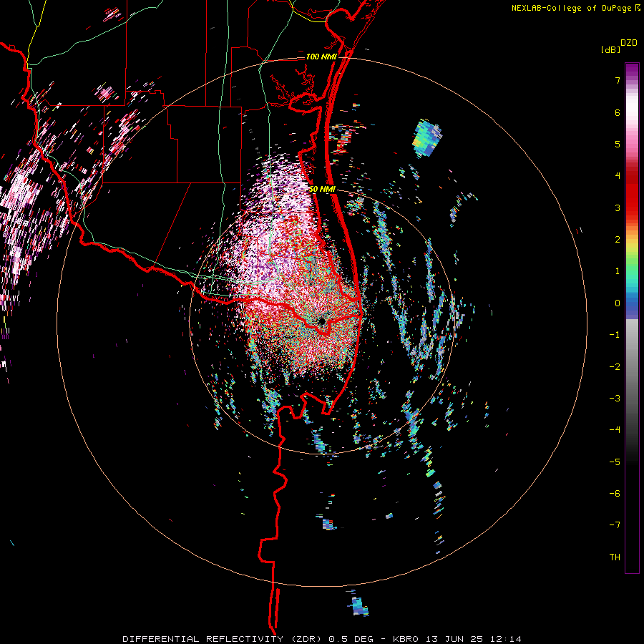This screenshot has width=644, height=644.
Task: Click the "-1" value on the dB scale
Action: point(615,335)
